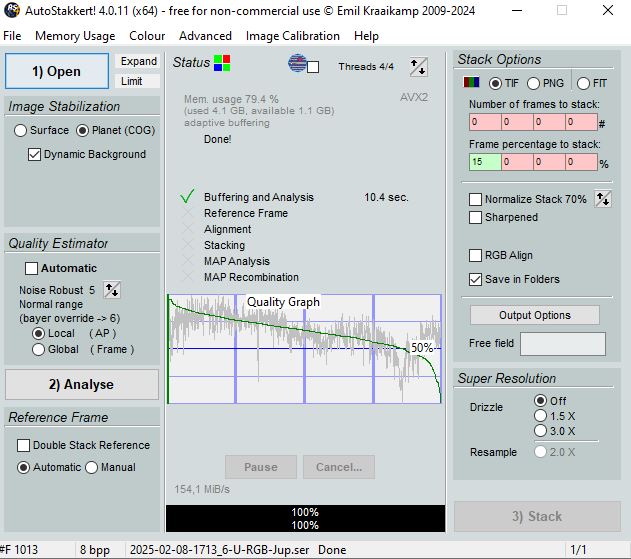Click the Mem. usage 79.4 % text
The width and height of the screenshot is (631, 559).
pos(231,99)
